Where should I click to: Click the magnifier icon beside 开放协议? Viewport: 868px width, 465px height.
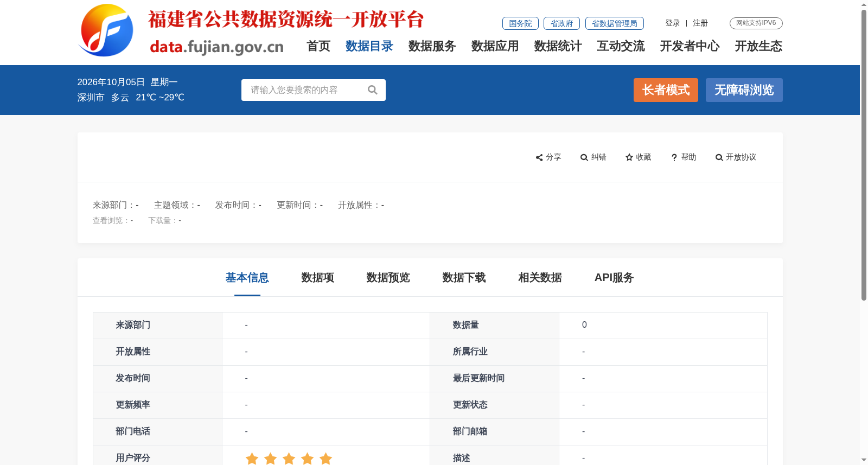pyautogui.click(x=719, y=157)
